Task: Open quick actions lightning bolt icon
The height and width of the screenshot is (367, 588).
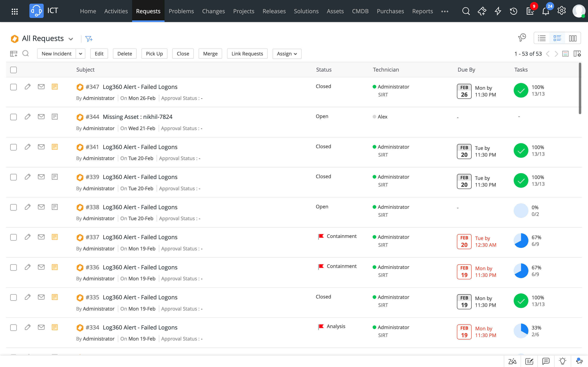Action: pos(498,11)
